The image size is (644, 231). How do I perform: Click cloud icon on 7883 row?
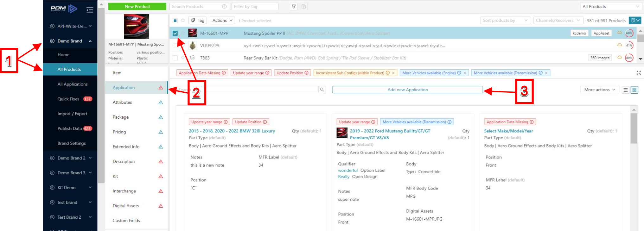619,57
